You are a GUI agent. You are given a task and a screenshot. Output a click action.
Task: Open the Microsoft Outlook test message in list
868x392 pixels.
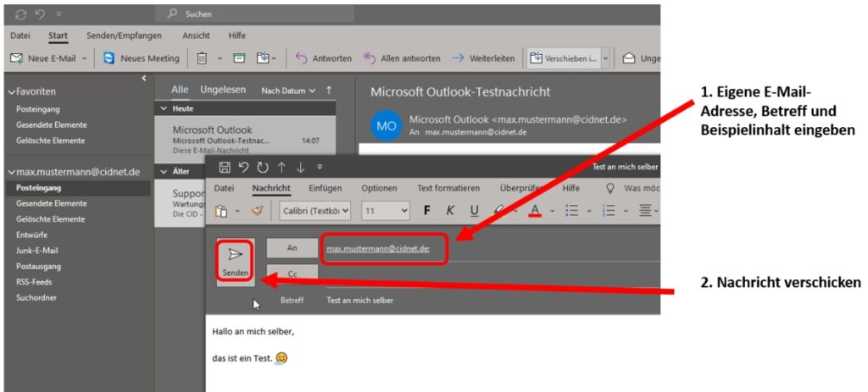pos(245,140)
